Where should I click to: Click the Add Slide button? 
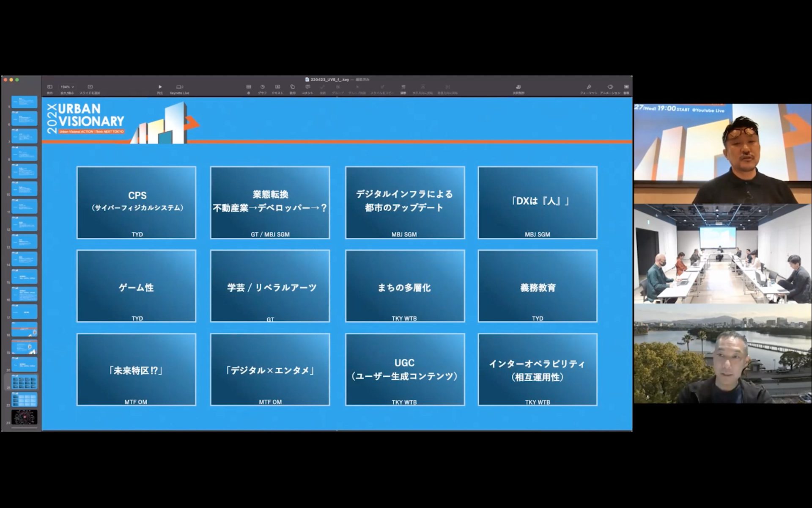click(x=90, y=88)
